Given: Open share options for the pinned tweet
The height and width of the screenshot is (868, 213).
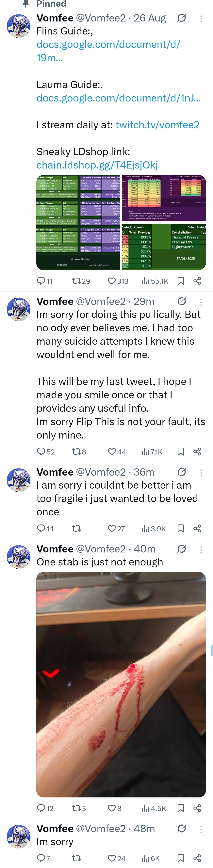Looking at the screenshot, I should coord(197,281).
